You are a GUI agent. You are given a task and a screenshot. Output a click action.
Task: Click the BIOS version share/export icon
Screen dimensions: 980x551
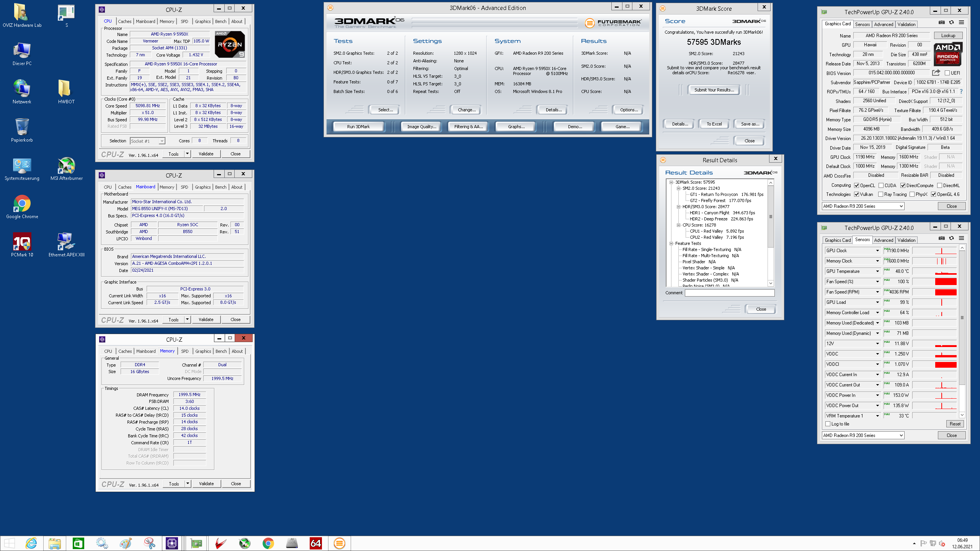pyautogui.click(x=936, y=73)
